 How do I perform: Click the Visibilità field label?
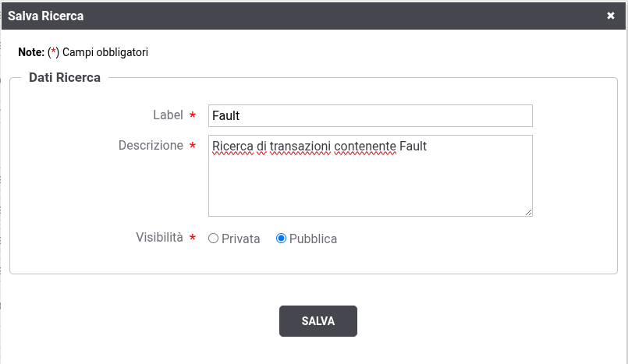[159, 237]
